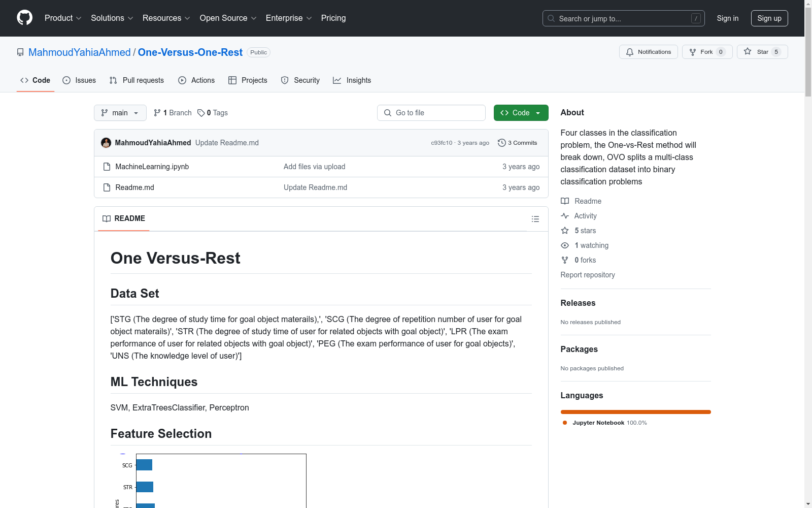The width and height of the screenshot is (812, 508).
Task: Click the Star count badge 5
Action: pos(776,52)
